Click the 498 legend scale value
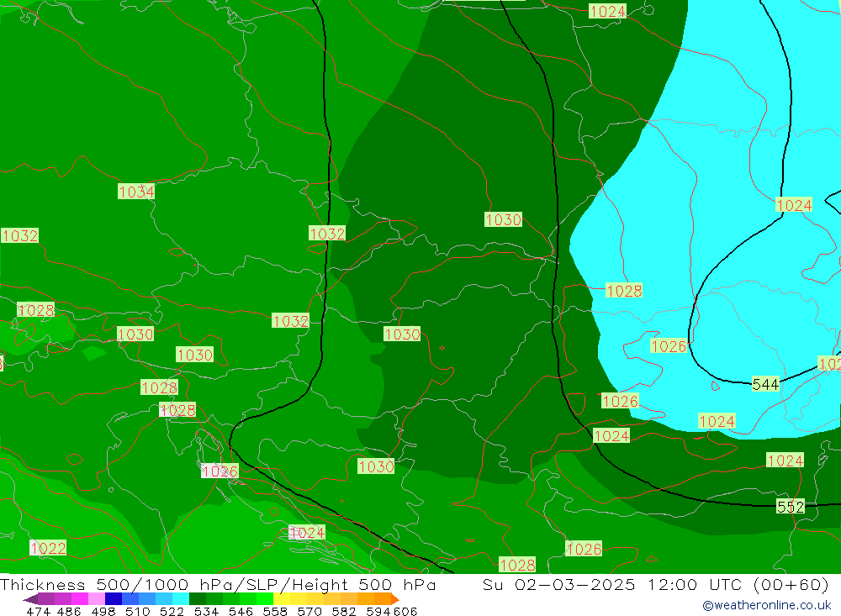The width and height of the screenshot is (841, 616). pos(103,611)
